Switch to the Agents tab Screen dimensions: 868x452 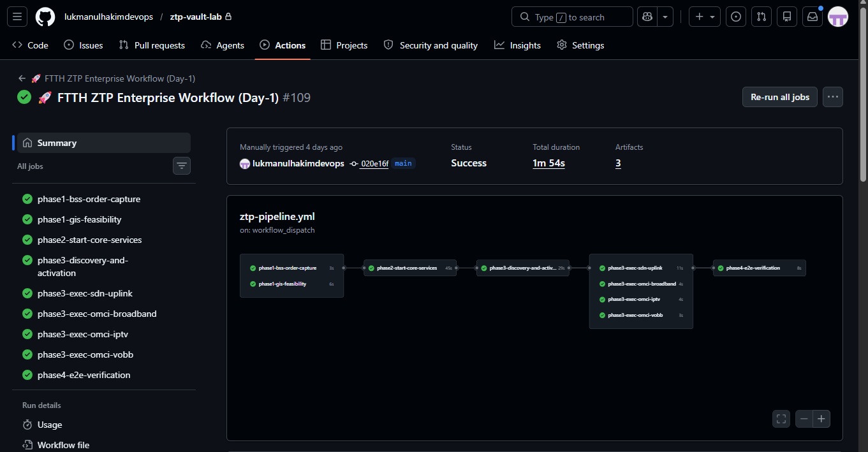(x=223, y=45)
